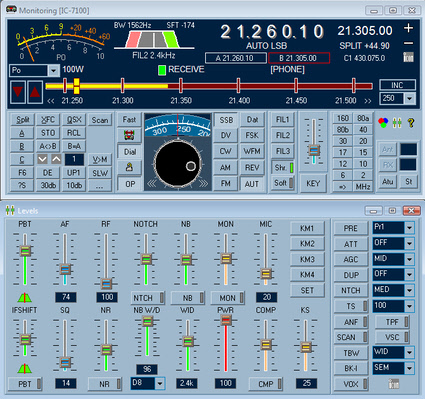The image size is (425, 399).
Task: Click the red down-arrow band step button
Action: point(18,92)
